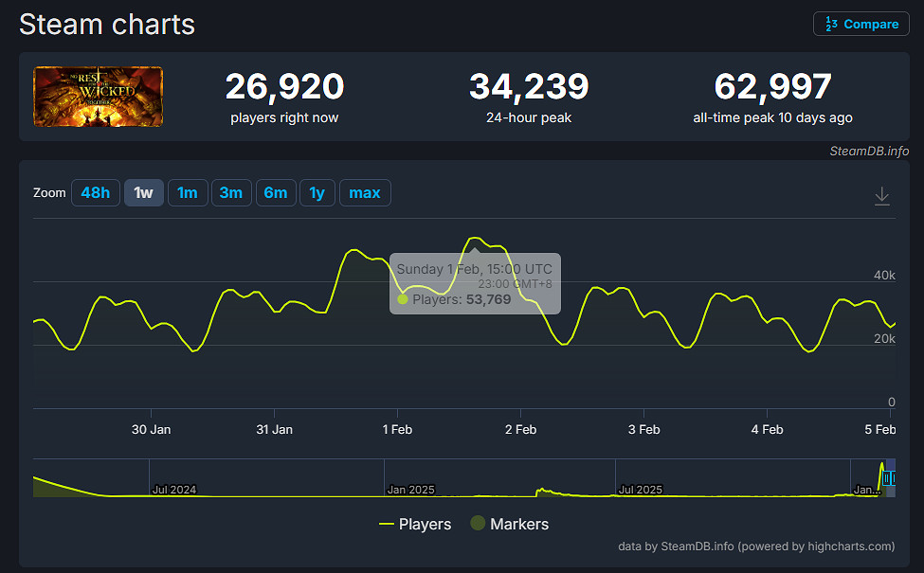Set chart zoom to 48h
The width and height of the screenshot is (924, 573).
(x=95, y=193)
